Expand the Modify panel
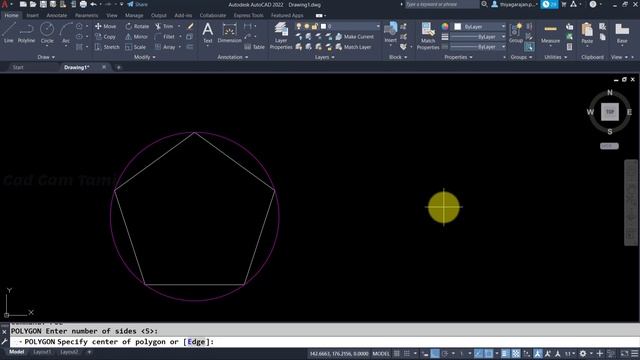Viewport: 640px width, 360px height. [144, 57]
